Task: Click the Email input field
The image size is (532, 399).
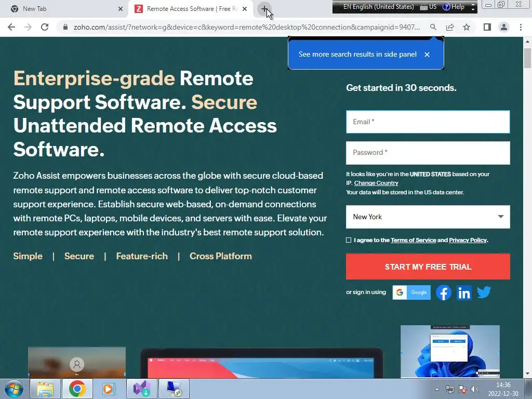Action: point(428,122)
